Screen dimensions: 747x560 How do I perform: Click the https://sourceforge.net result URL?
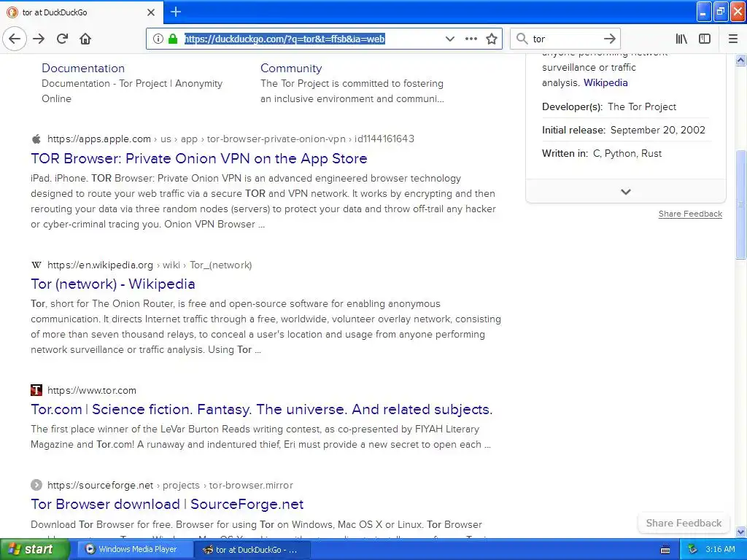100,485
